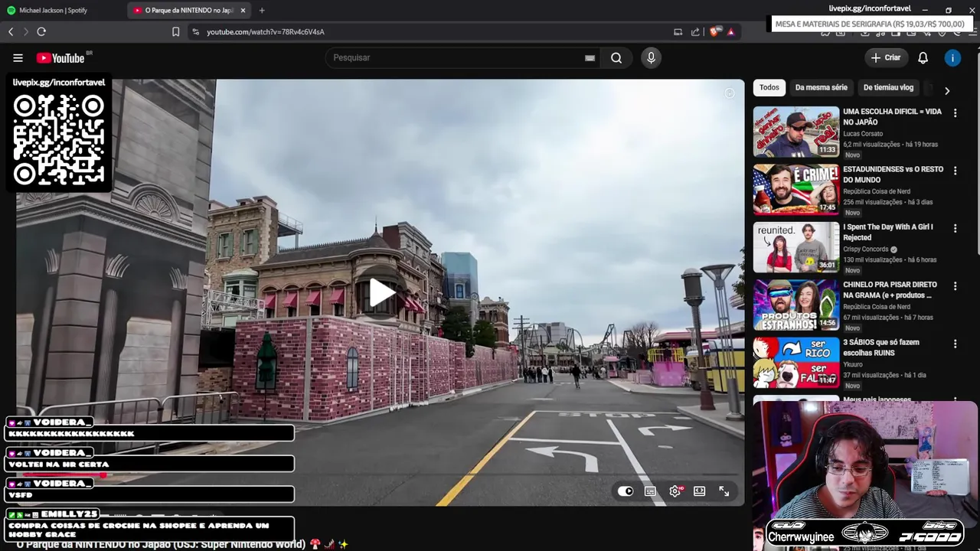980x551 pixels.
Task: Show more chips with the right chevron
Action: pos(947,90)
